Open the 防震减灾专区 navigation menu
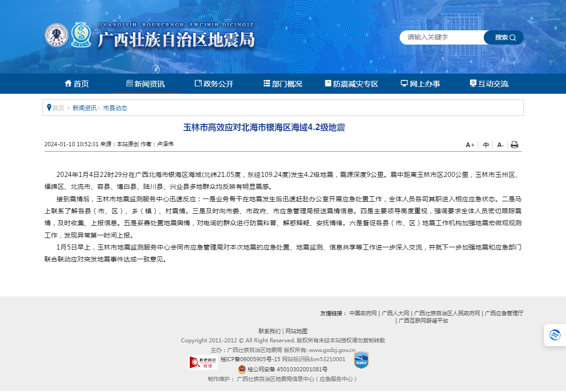Viewport: 566px width, 392px height. pyautogui.click(x=351, y=83)
